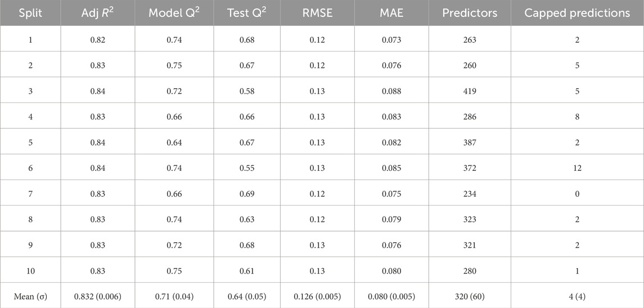The height and width of the screenshot is (308, 644).
Task: Select the Test Q² value 0.55
Action: pyautogui.click(x=245, y=168)
